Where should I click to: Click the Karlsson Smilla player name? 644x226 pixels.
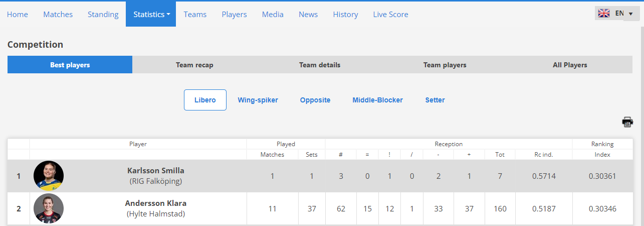pos(156,171)
